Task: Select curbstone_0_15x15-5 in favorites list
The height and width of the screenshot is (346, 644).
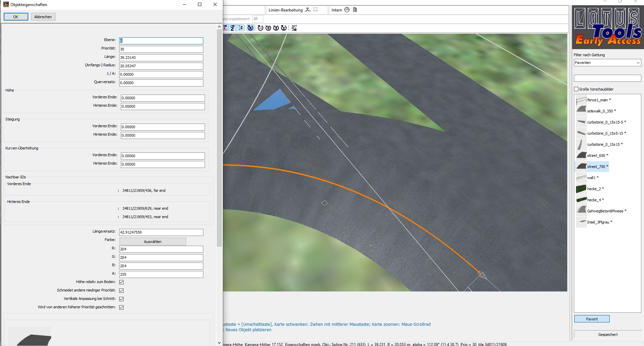Action: tap(601, 122)
